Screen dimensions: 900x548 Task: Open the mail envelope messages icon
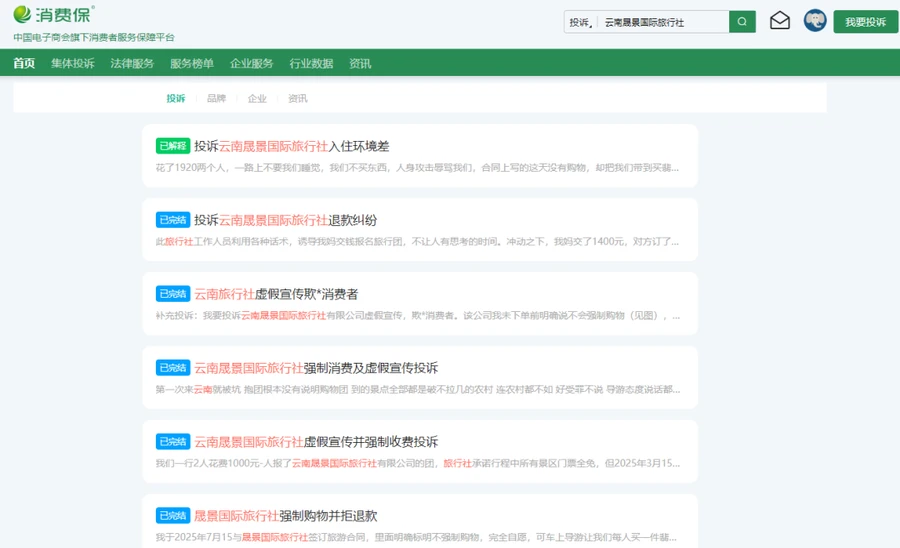[779, 21]
